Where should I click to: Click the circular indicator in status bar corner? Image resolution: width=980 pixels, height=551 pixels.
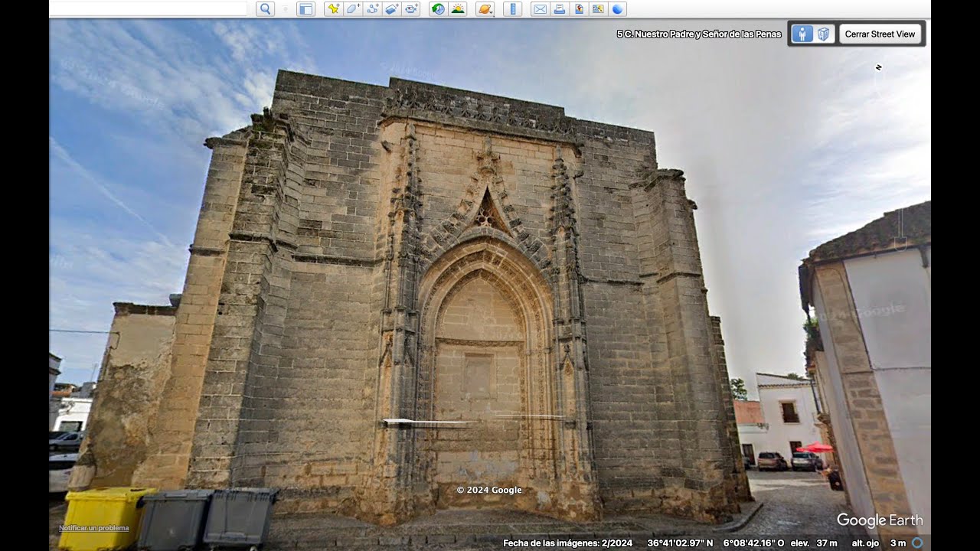(x=917, y=543)
